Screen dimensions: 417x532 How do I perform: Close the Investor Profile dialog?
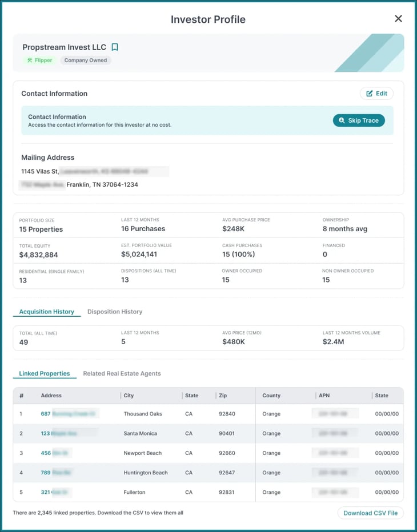pos(398,19)
